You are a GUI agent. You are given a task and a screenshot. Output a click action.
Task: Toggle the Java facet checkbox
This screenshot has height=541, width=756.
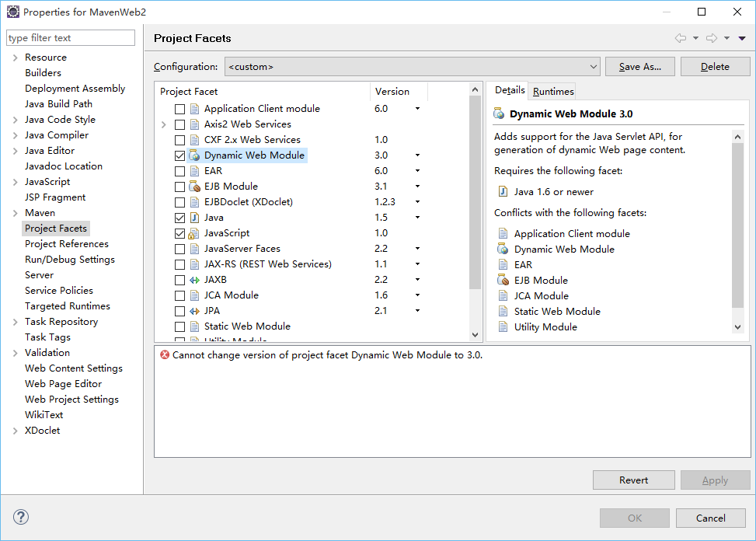click(180, 218)
